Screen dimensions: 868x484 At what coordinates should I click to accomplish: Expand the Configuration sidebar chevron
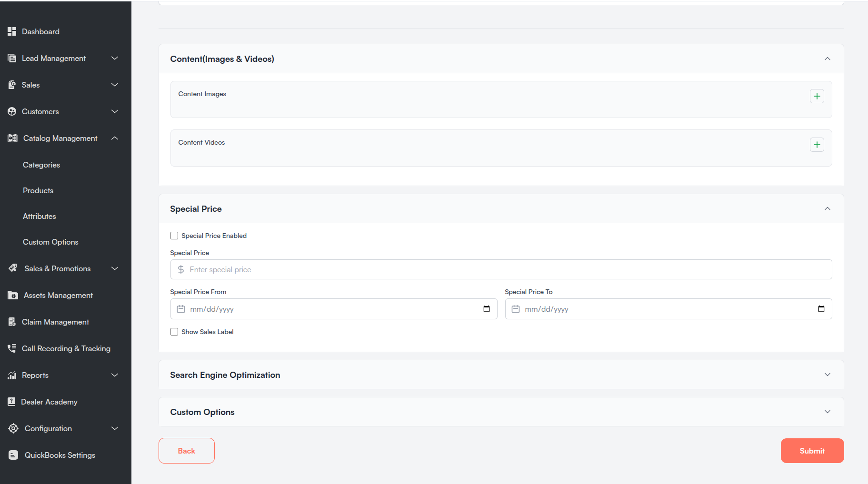click(115, 428)
